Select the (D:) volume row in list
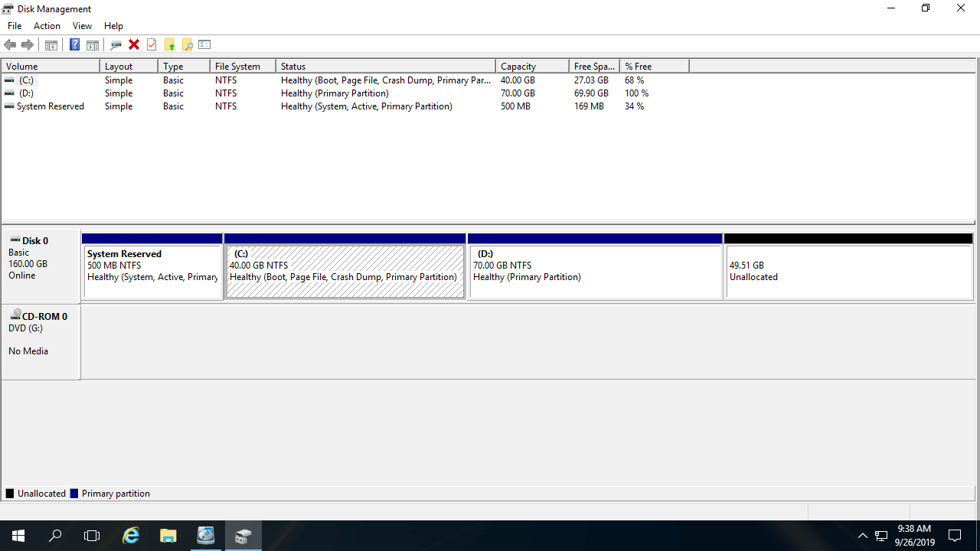Screen dimensions: 980x551 [x=27, y=93]
